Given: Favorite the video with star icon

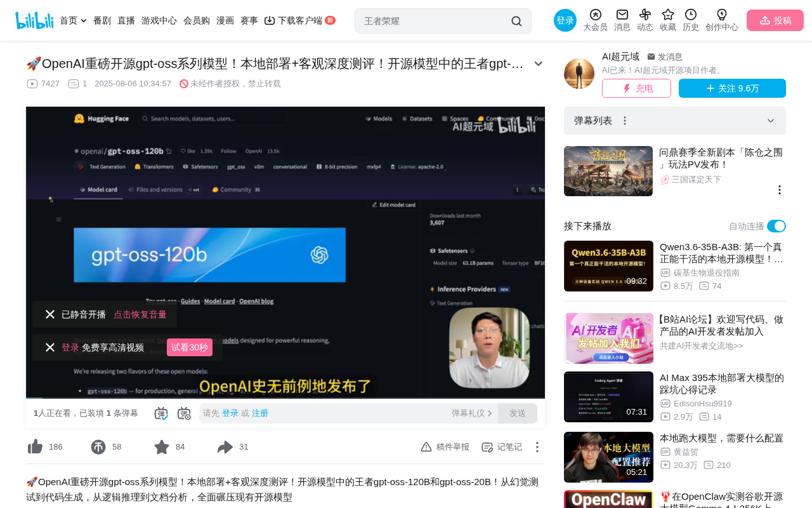Looking at the screenshot, I should [x=162, y=447].
